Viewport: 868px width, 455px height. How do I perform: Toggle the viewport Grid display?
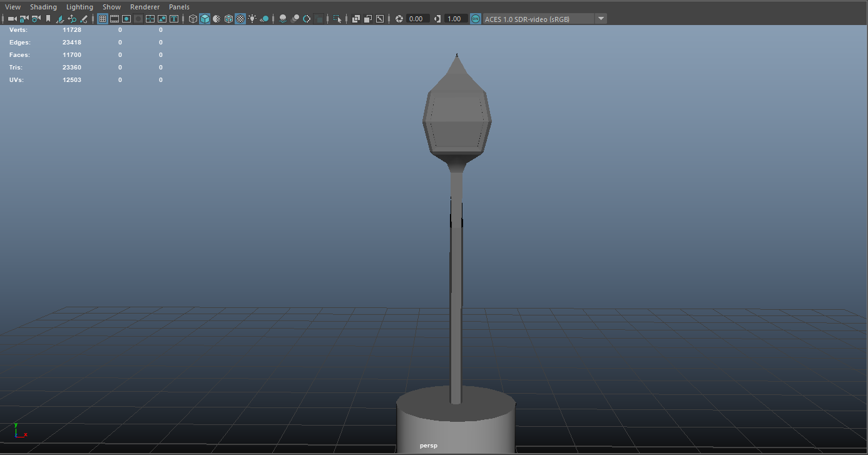tap(103, 19)
